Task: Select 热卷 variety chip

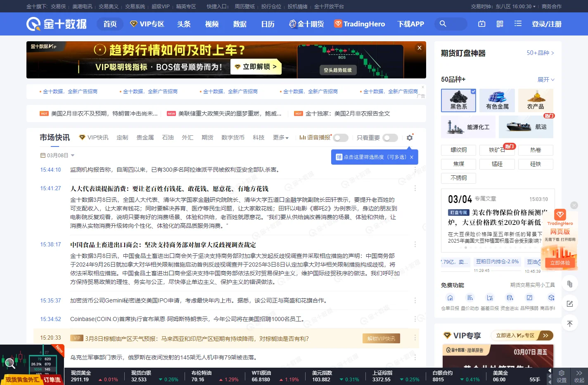Action: 536,150
